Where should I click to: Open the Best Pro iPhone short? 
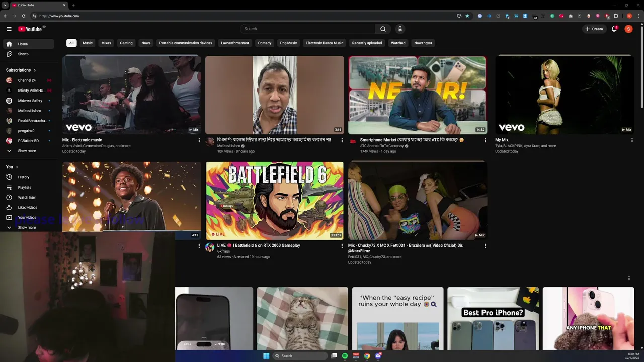click(493, 318)
